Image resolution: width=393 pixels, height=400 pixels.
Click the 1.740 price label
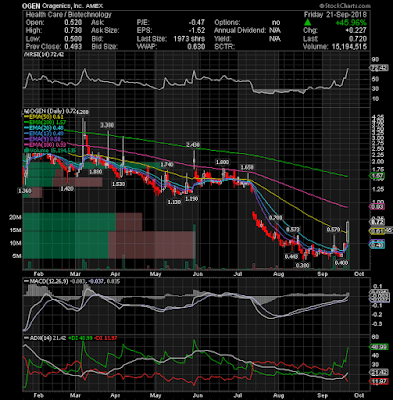coord(167,165)
